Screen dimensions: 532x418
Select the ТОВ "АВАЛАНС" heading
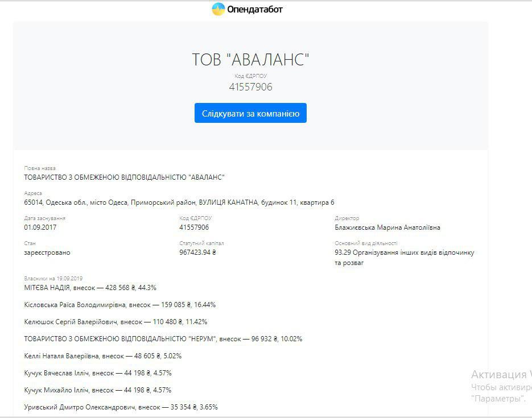(250, 59)
